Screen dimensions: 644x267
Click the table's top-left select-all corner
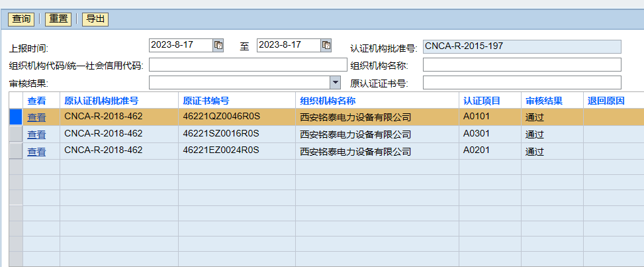(x=16, y=101)
